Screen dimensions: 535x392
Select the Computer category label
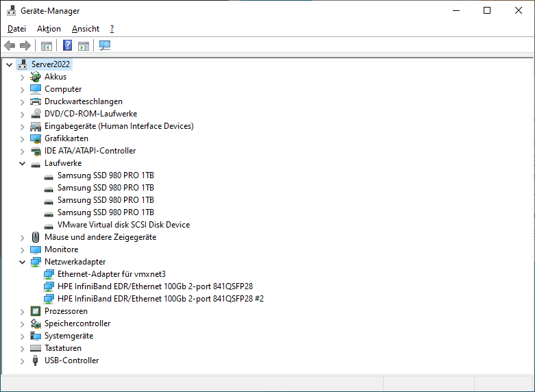(x=63, y=89)
